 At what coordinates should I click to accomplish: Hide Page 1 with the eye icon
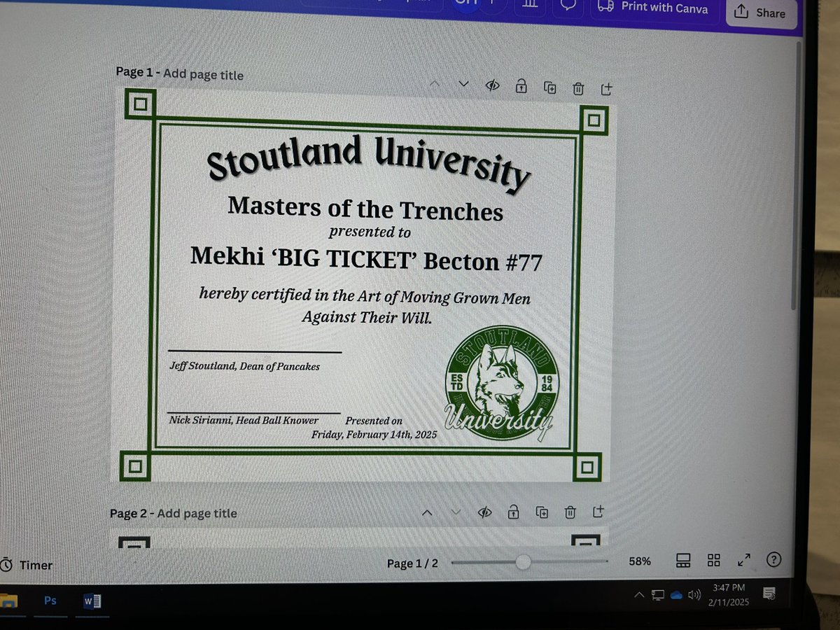(x=492, y=86)
